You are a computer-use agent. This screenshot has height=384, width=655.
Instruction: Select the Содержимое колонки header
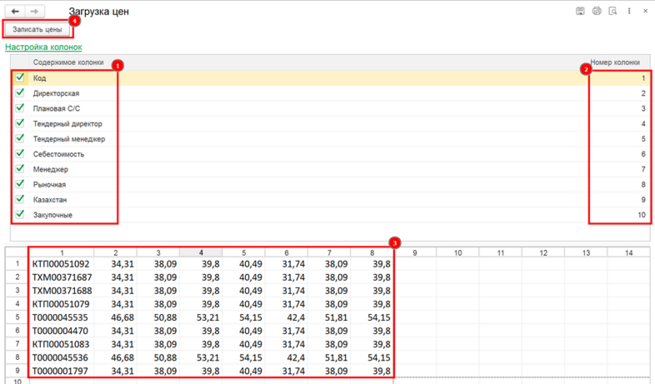tap(69, 62)
